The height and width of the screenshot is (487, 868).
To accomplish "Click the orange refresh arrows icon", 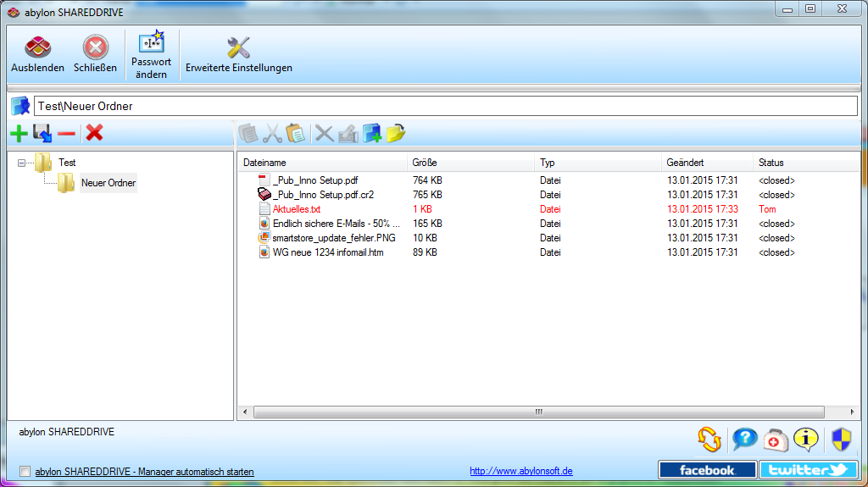I will pyautogui.click(x=709, y=440).
